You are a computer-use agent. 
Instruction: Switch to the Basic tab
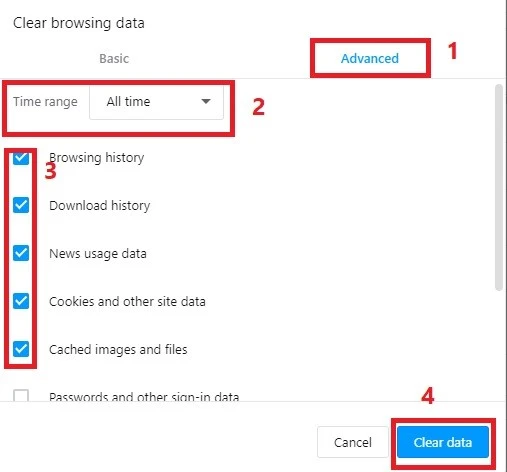point(114,59)
